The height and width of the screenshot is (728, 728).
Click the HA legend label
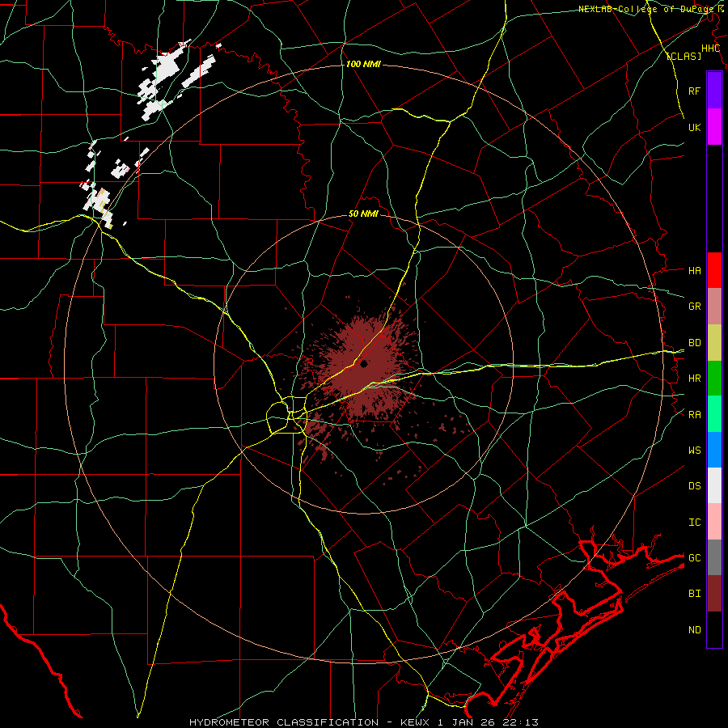(694, 270)
